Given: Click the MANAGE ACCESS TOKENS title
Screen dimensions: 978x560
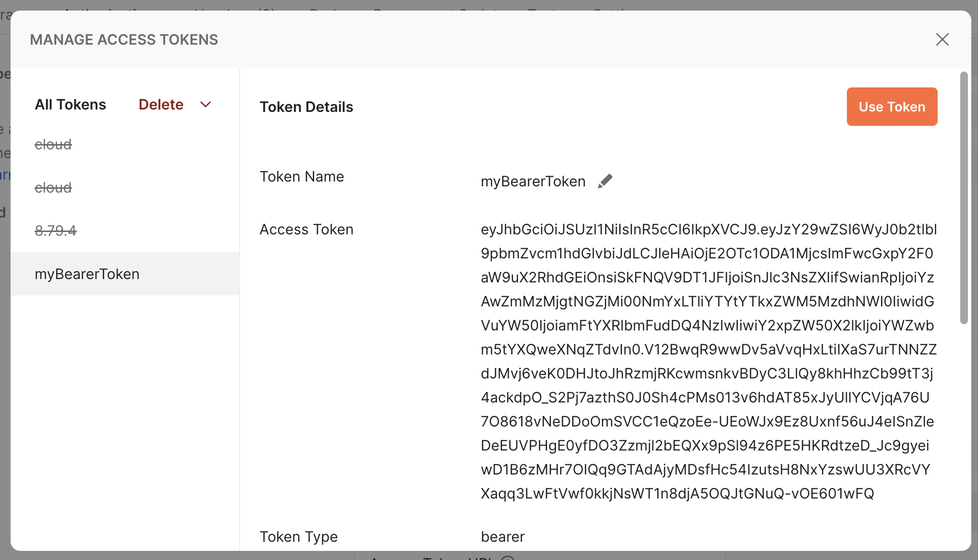Looking at the screenshot, I should pos(124,39).
